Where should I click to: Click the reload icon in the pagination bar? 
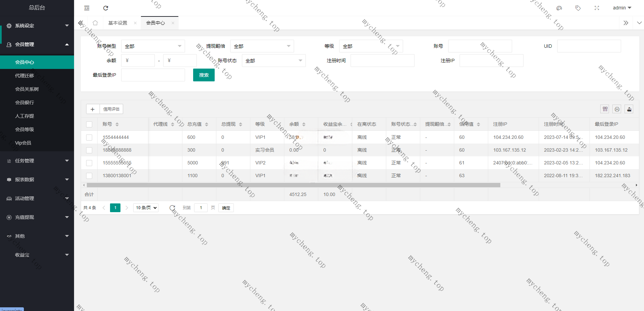pyautogui.click(x=172, y=208)
